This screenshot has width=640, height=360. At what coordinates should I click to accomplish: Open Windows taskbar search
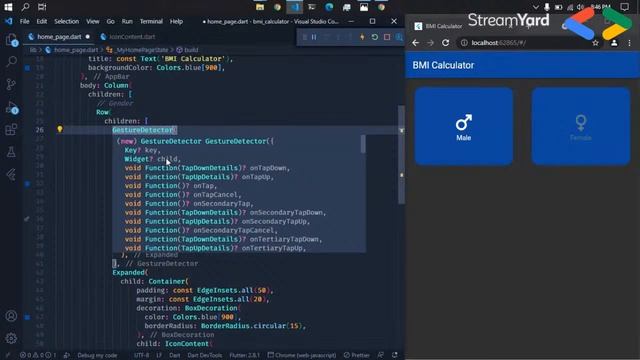coord(25,7)
